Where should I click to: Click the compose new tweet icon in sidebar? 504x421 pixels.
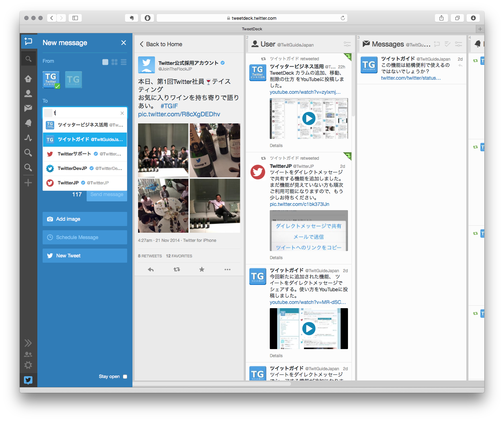click(29, 42)
